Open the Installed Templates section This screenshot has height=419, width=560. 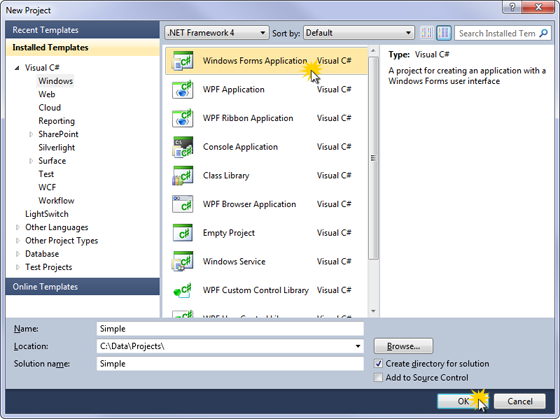pos(82,48)
